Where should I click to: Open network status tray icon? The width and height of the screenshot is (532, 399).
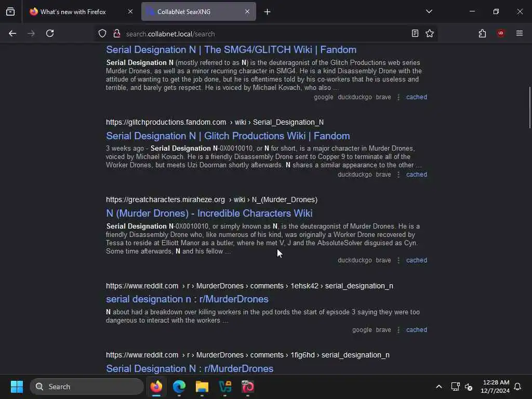(455, 387)
